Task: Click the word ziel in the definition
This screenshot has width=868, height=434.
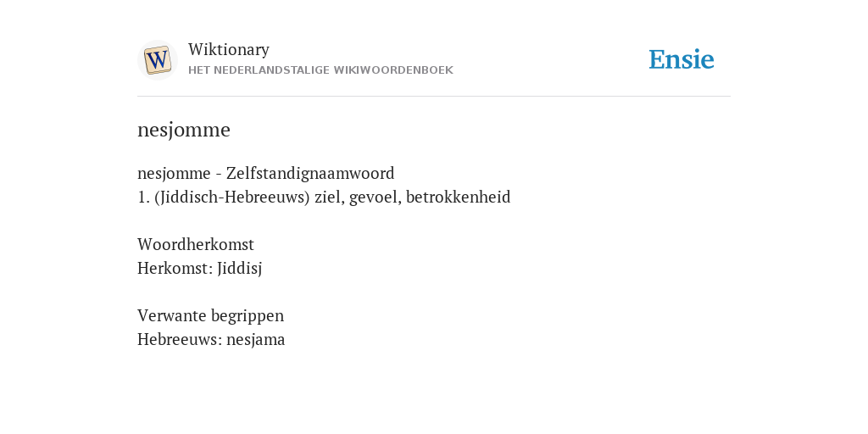Action: (328, 197)
